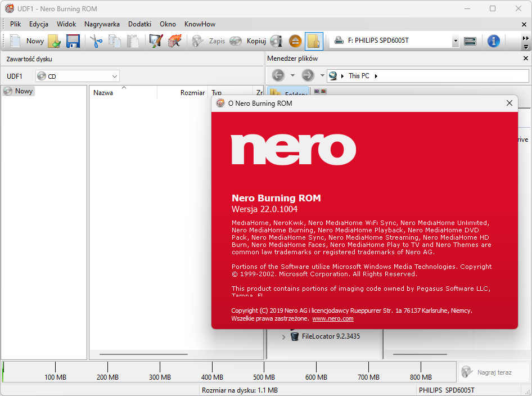Viewport: 532px width, 396px height.
Task: Click the open compilation folder icon
Action: click(x=55, y=41)
